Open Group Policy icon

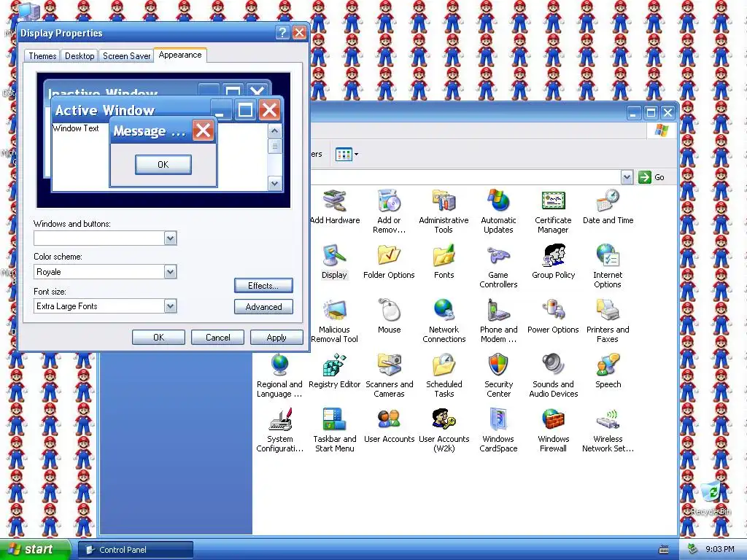pos(553,262)
